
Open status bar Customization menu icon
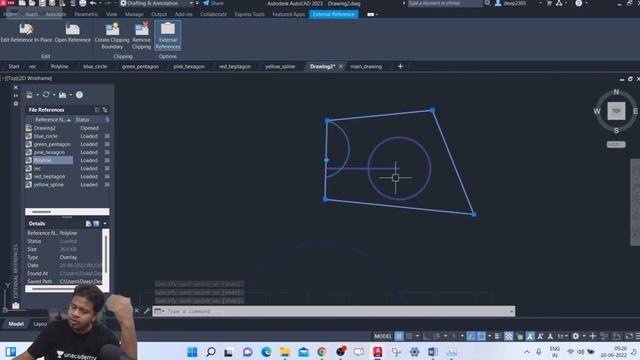[638, 336]
